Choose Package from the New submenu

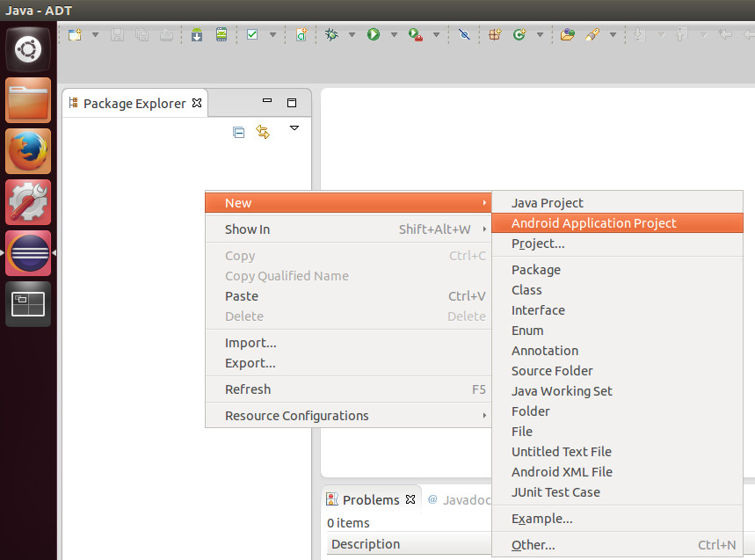pyautogui.click(x=617, y=270)
